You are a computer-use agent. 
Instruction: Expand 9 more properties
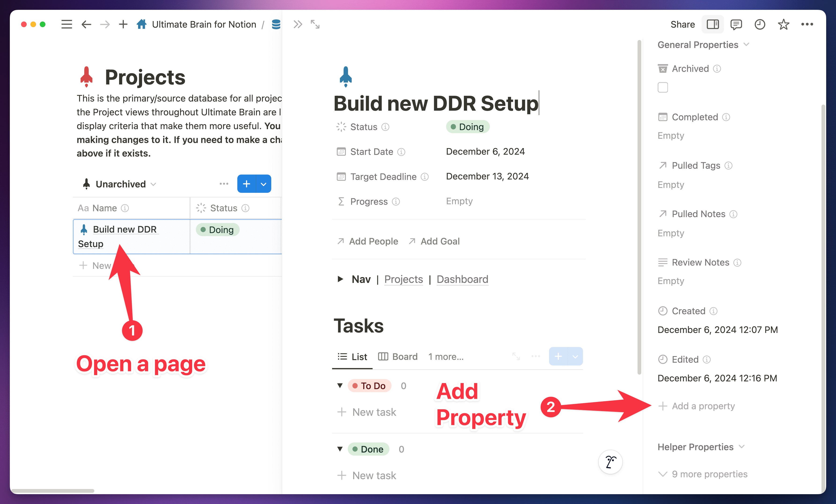tap(703, 474)
